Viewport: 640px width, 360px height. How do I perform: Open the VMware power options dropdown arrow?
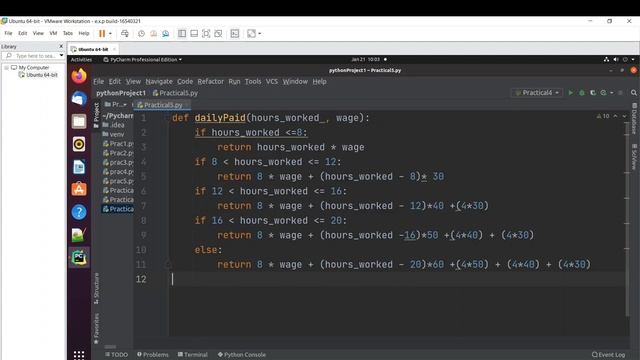(110, 33)
